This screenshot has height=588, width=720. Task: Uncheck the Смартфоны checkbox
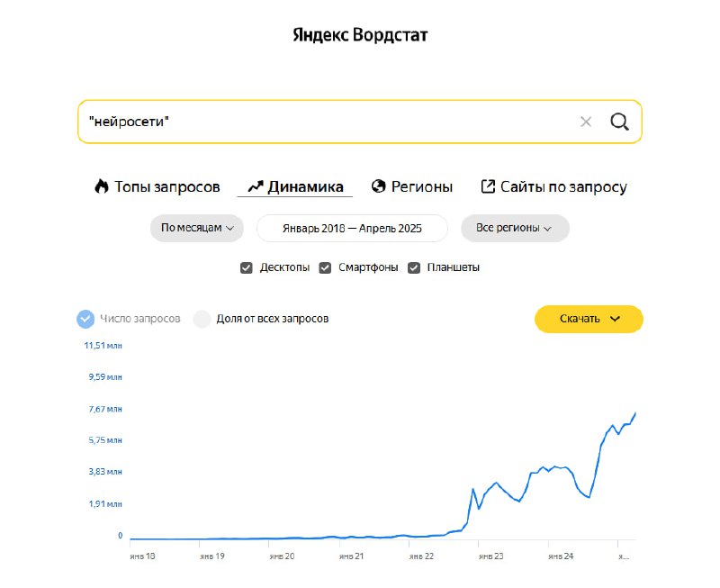click(325, 267)
